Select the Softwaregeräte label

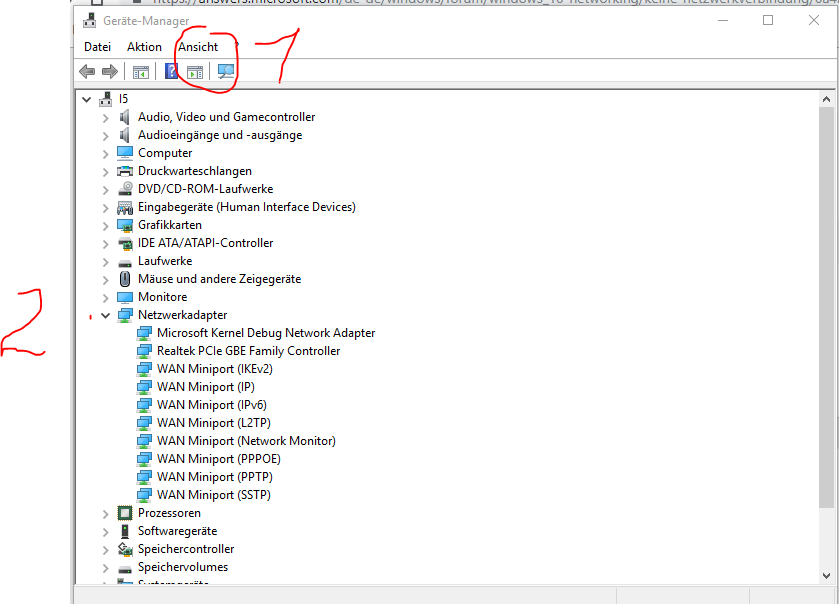click(x=178, y=531)
